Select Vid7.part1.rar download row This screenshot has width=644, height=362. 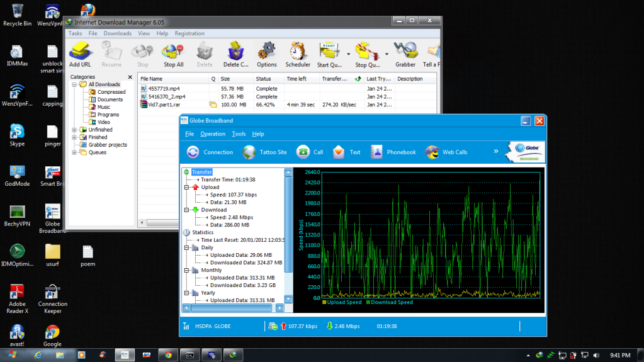288,105
